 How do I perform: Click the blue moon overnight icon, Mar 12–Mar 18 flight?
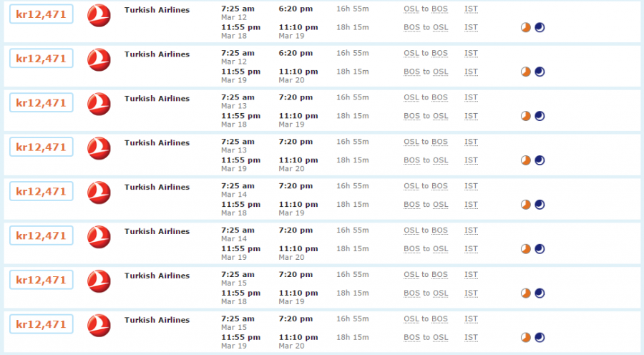tap(540, 27)
